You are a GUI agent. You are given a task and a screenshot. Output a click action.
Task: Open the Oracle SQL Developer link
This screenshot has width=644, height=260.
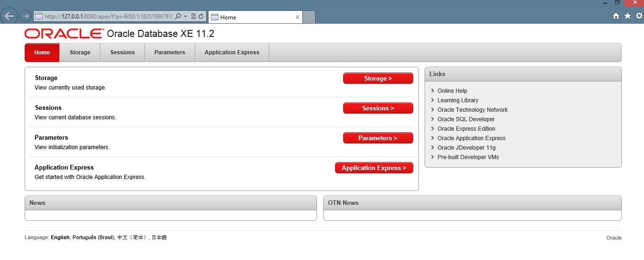click(466, 119)
